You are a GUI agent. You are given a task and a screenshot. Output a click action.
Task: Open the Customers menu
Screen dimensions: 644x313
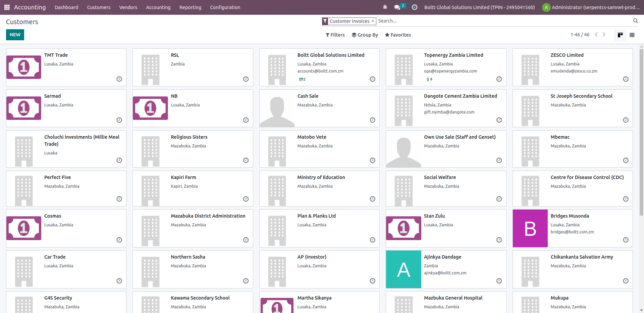(x=99, y=7)
